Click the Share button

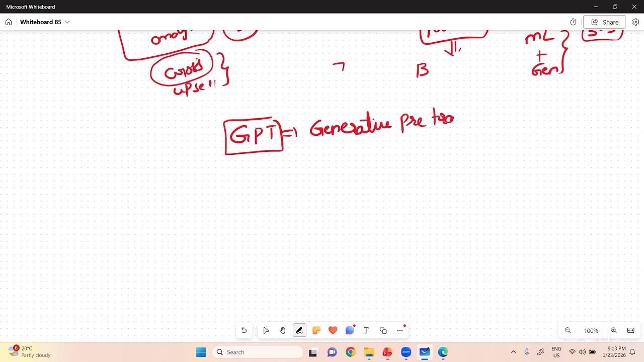click(x=604, y=22)
